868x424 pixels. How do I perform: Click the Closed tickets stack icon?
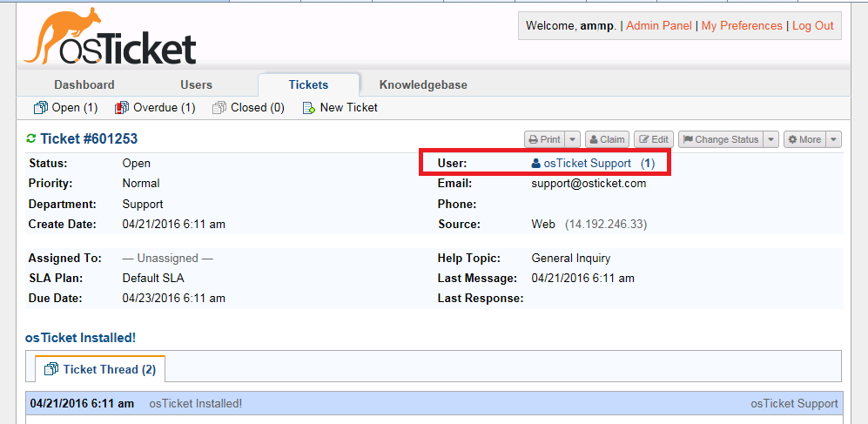pyautogui.click(x=219, y=108)
